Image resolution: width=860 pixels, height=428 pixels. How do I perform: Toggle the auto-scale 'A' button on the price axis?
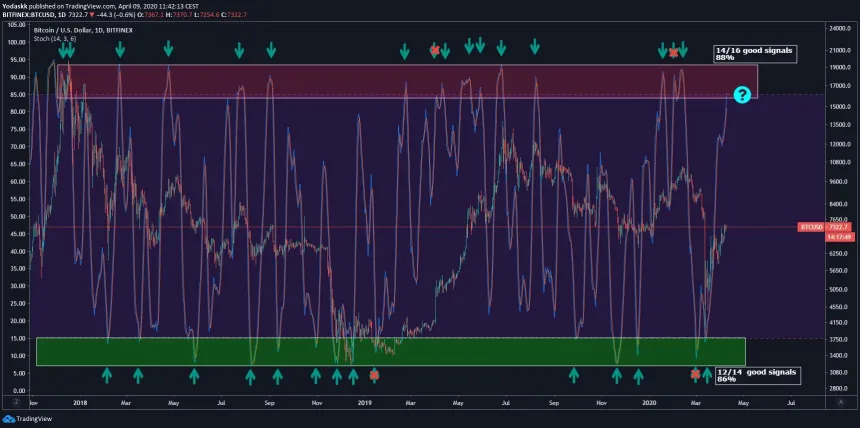840,402
